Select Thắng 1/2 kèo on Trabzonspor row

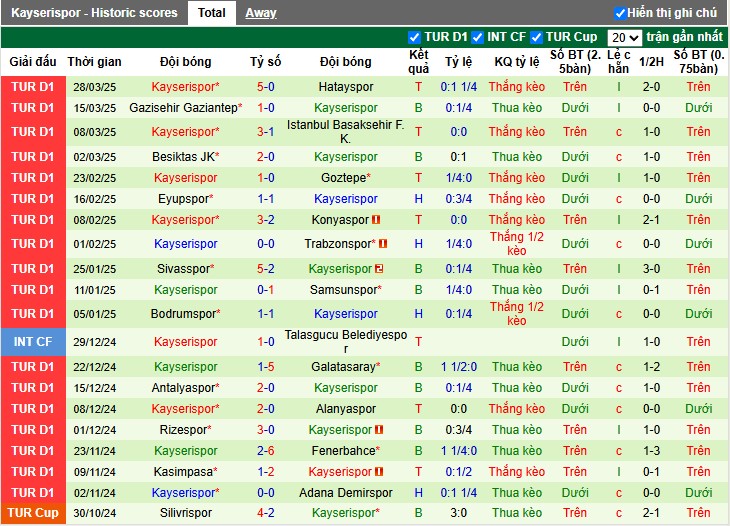click(x=517, y=243)
